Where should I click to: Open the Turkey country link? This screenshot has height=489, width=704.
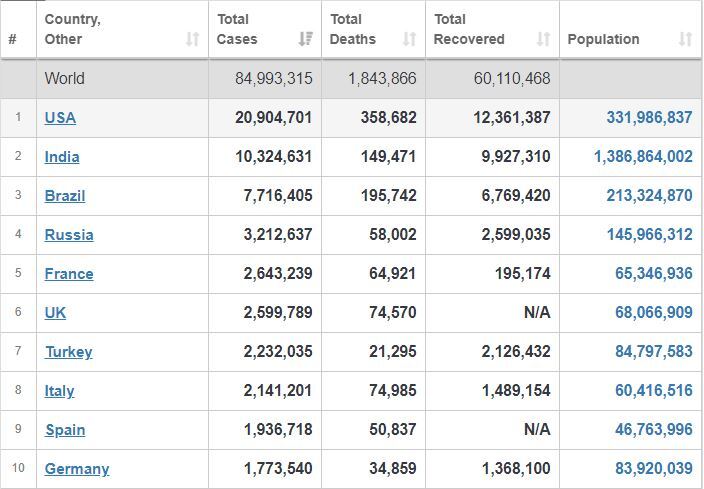[x=69, y=352]
